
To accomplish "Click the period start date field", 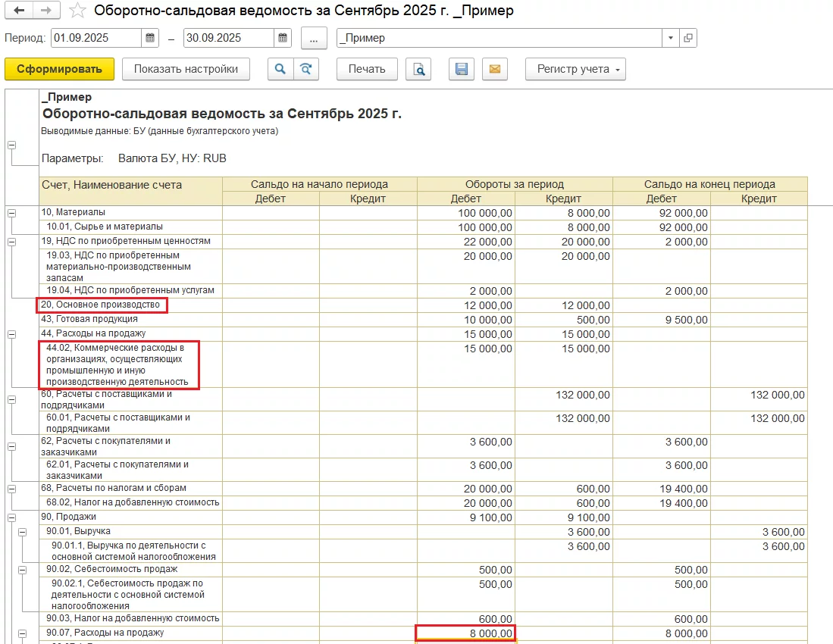I will 96,38.
